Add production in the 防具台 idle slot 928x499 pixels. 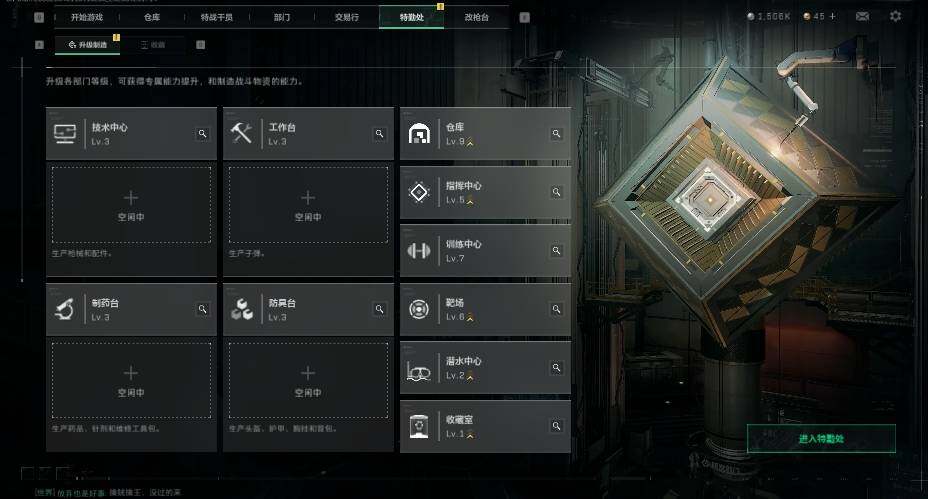pos(308,380)
